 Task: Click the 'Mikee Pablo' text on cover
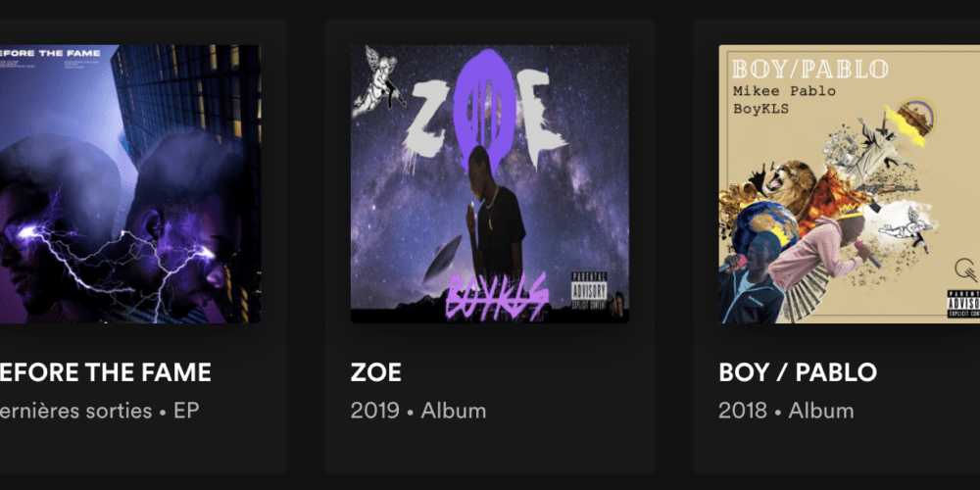tap(784, 91)
